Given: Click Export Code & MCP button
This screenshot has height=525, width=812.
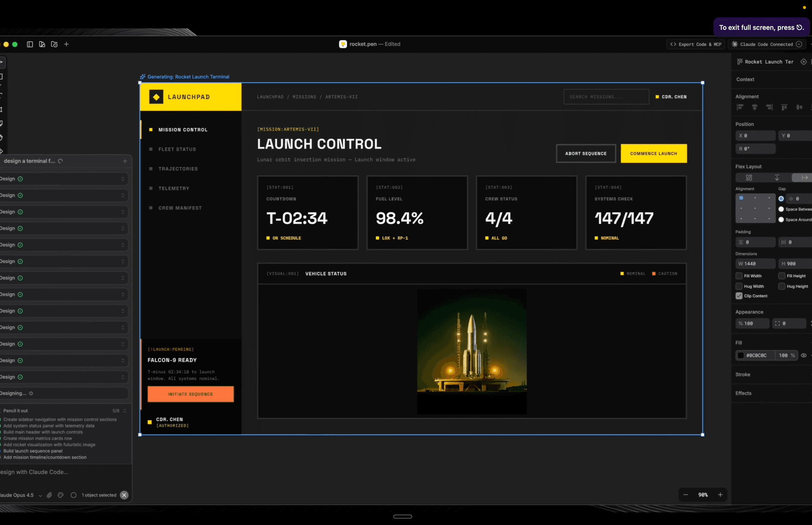Looking at the screenshot, I should point(696,44).
